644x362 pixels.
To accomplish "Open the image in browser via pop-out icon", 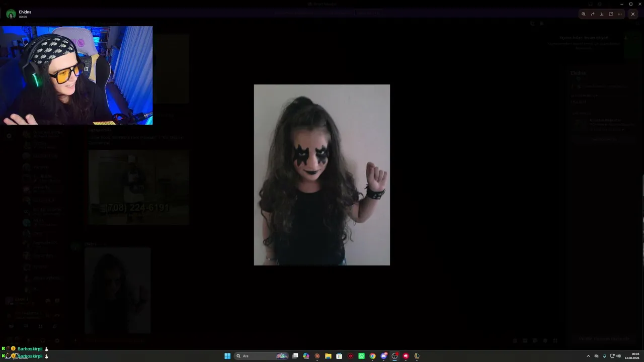I will click(x=610, y=14).
